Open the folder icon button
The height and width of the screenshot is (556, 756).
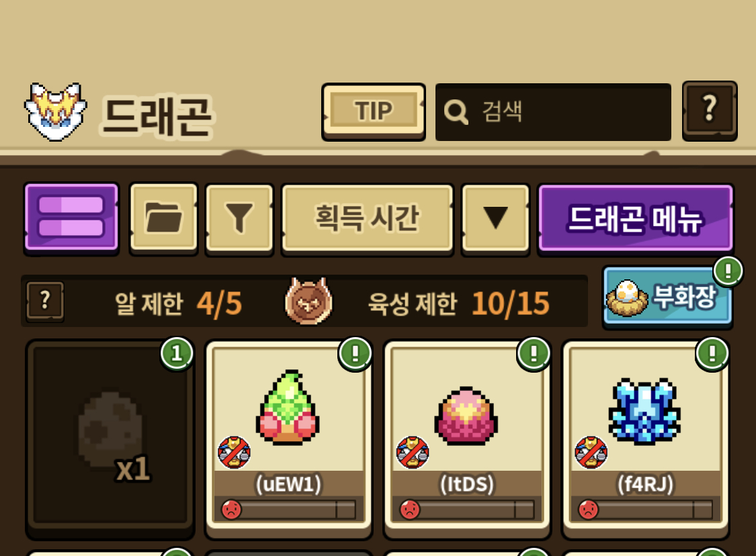pyautogui.click(x=164, y=218)
